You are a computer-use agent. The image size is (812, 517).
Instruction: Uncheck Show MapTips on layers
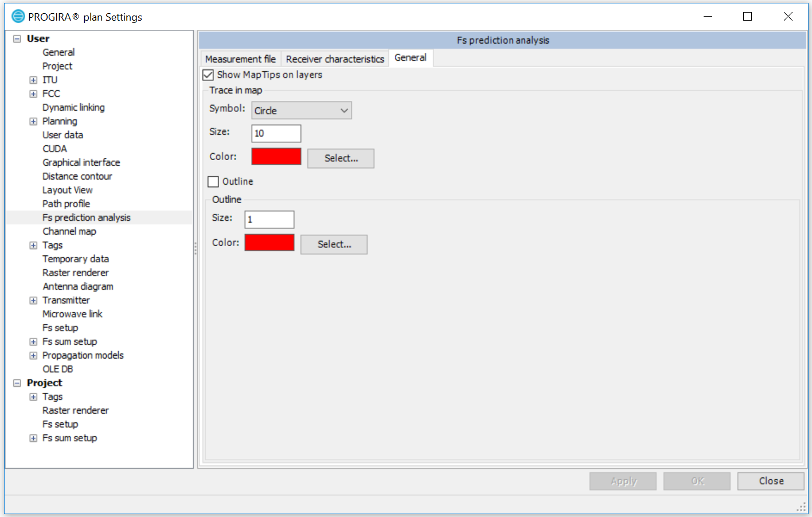[x=208, y=75]
